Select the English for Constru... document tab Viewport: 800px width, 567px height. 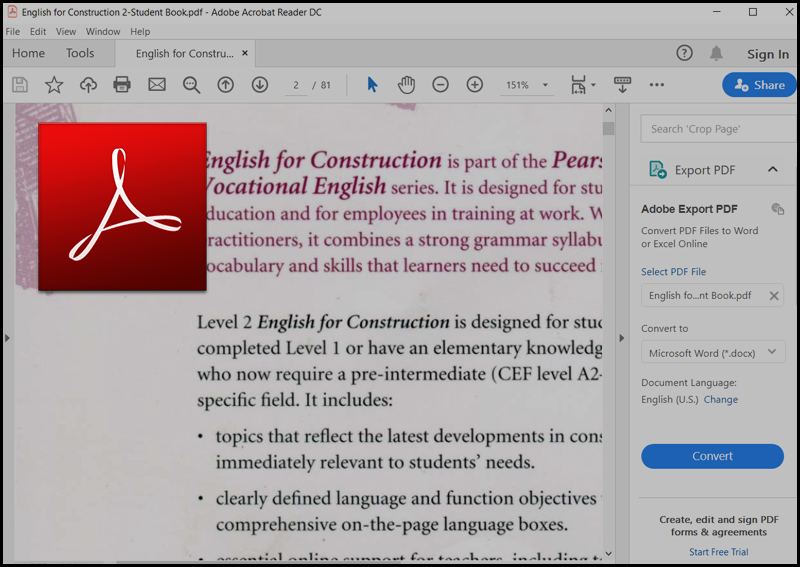(x=185, y=54)
